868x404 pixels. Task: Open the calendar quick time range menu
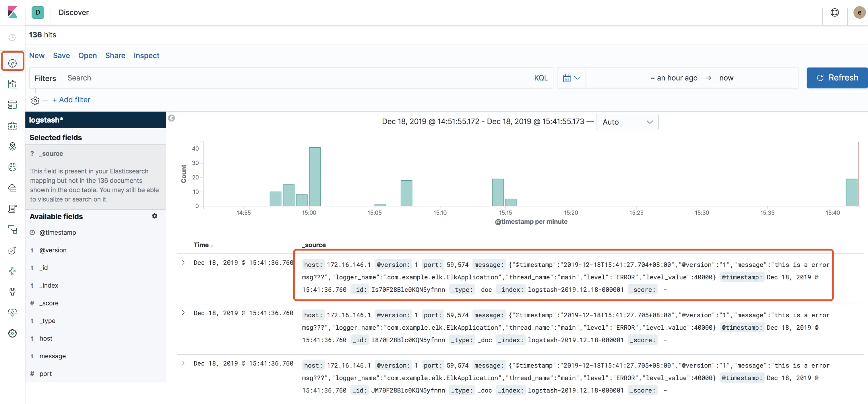coord(571,78)
